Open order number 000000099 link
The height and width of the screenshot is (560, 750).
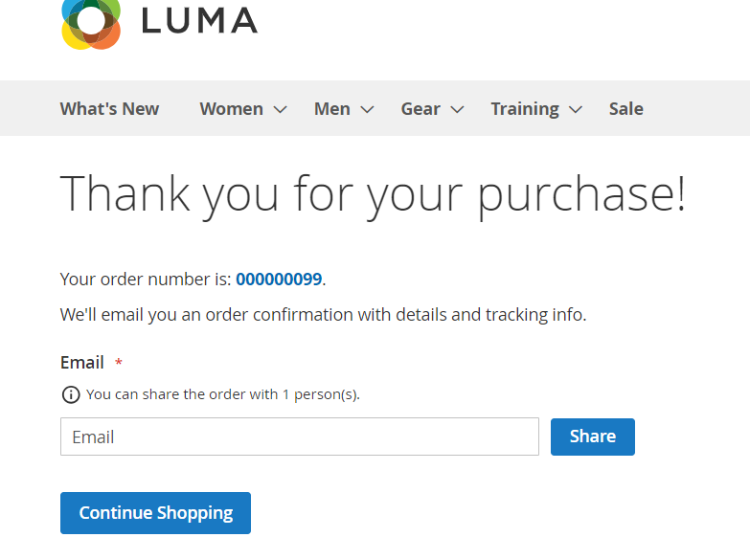279,280
